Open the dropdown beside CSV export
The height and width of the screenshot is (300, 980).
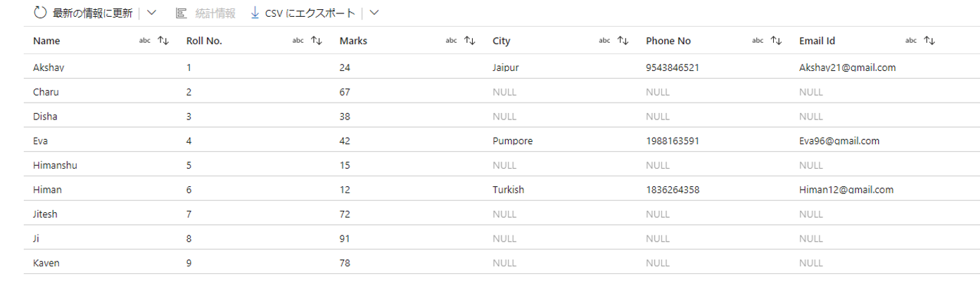point(374,13)
